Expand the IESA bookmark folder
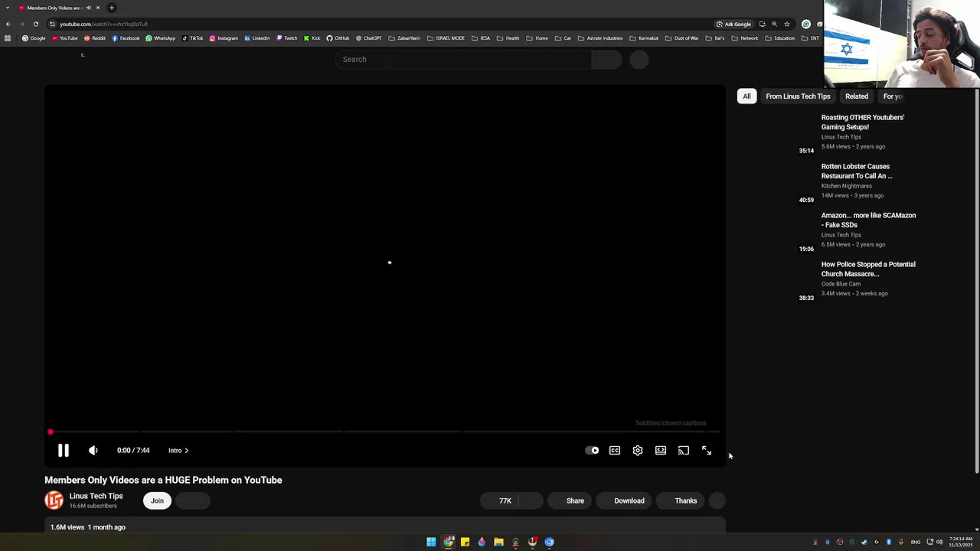Viewport: 980px width, 551px height. 481,38
